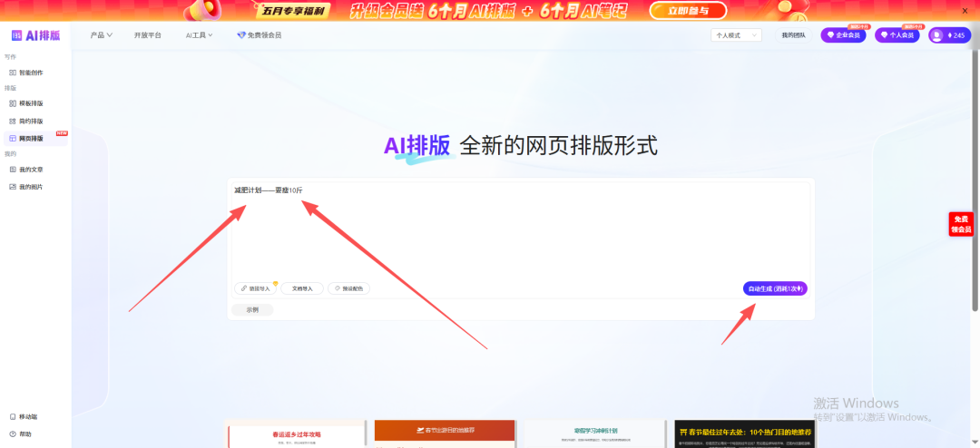
Task: Open the 预设配色 color preset option
Action: 348,288
